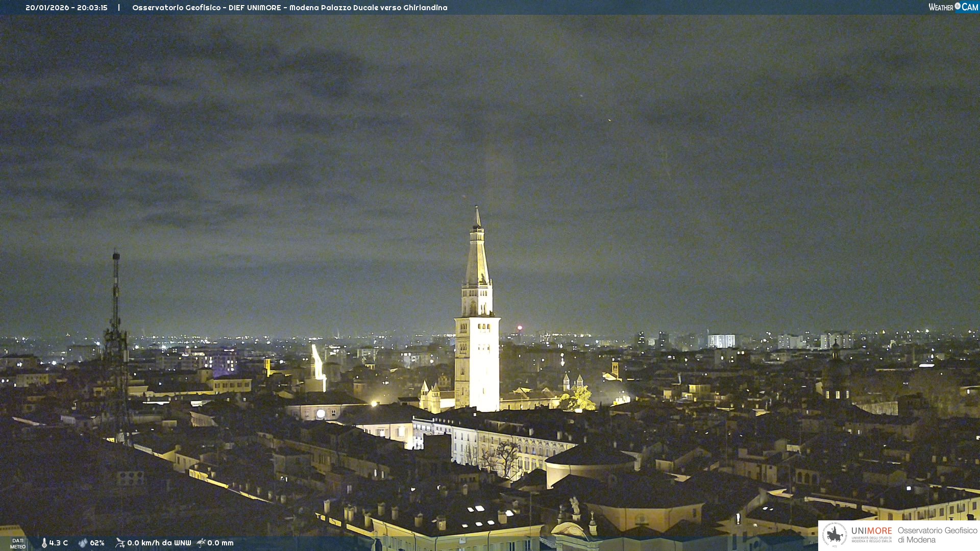Select the Osservatorio Geofisico di Modena text
980x551 pixels.
(x=937, y=535)
